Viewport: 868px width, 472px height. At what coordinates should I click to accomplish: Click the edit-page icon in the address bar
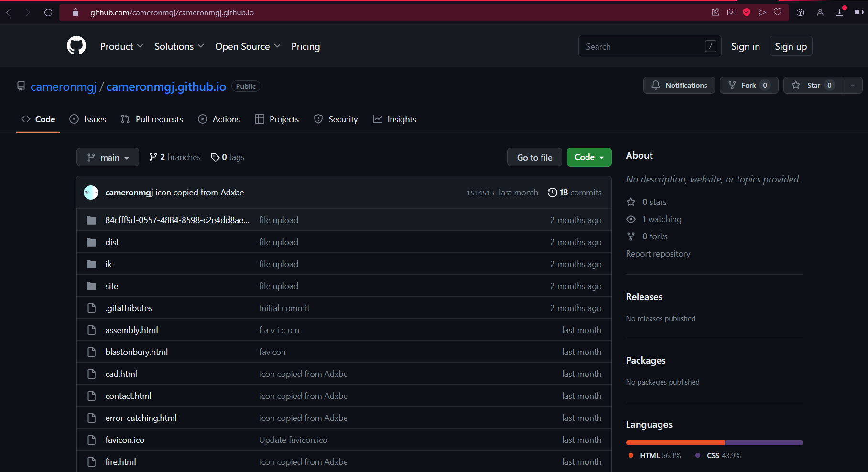[x=716, y=12]
